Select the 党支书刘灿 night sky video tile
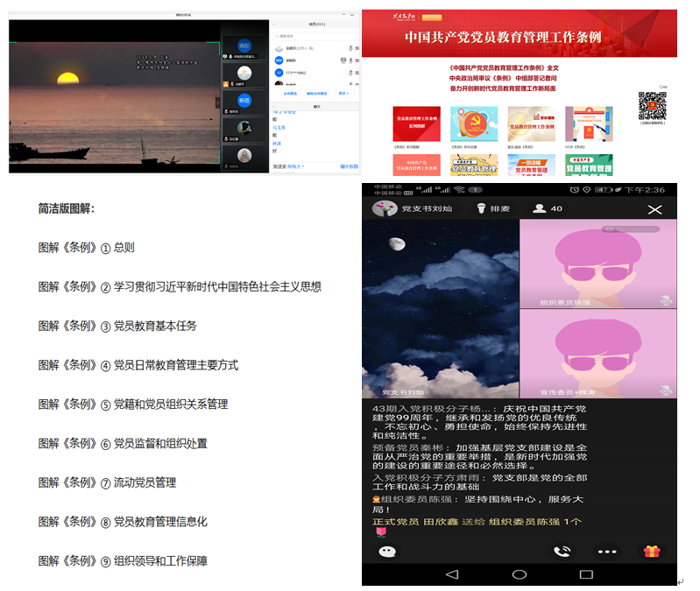The width and height of the screenshot is (700, 591). point(440,309)
